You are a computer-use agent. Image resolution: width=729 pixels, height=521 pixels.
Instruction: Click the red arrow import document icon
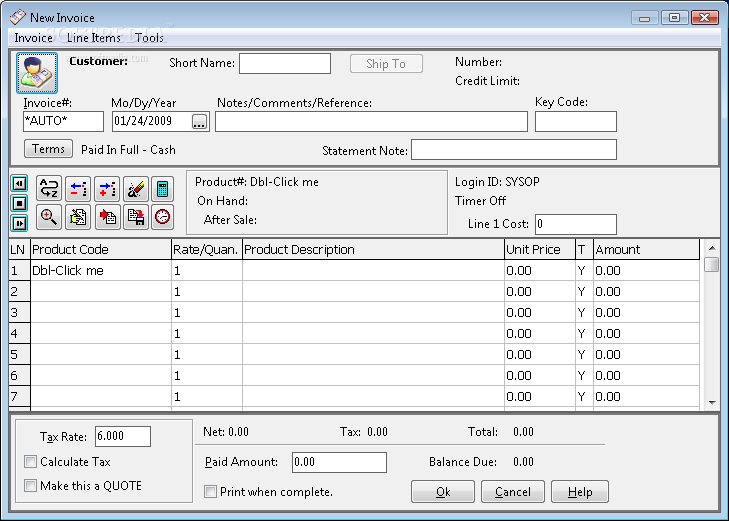(107, 217)
